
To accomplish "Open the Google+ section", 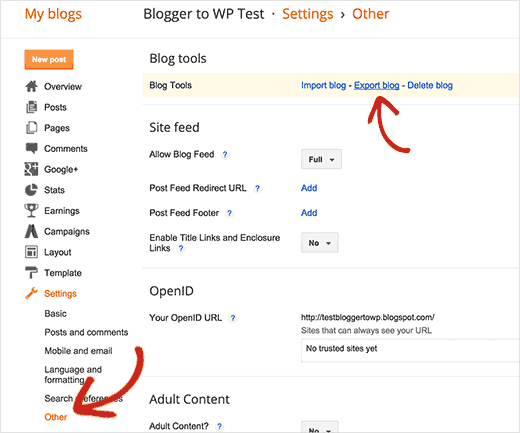I will (x=61, y=169).
